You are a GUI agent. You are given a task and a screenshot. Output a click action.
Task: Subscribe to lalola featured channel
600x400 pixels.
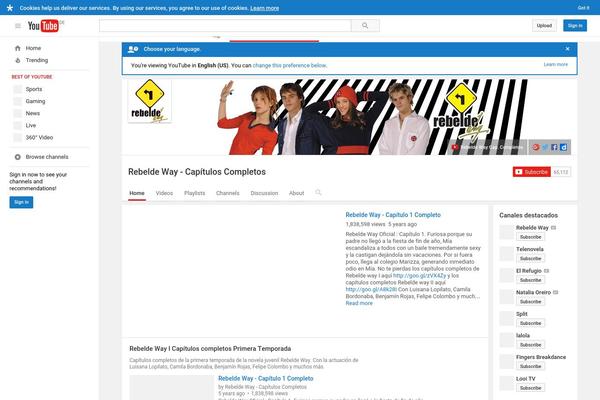point(530,344)
